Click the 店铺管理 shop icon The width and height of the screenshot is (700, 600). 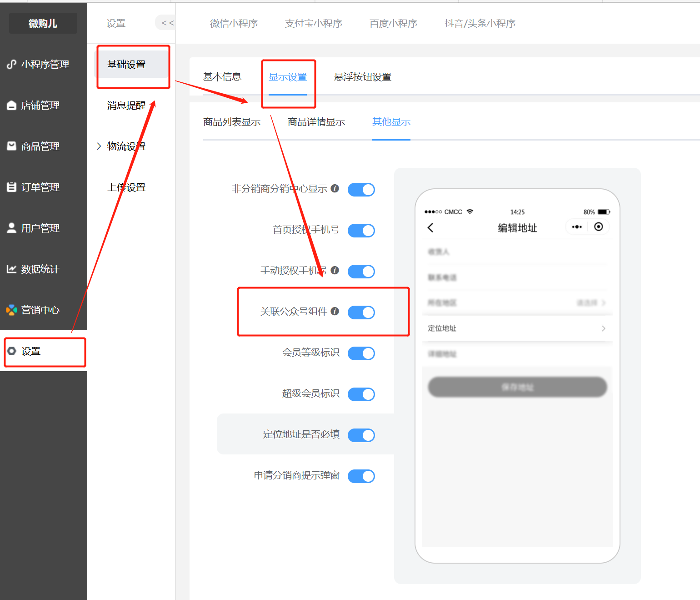click(x=11, y=106)
